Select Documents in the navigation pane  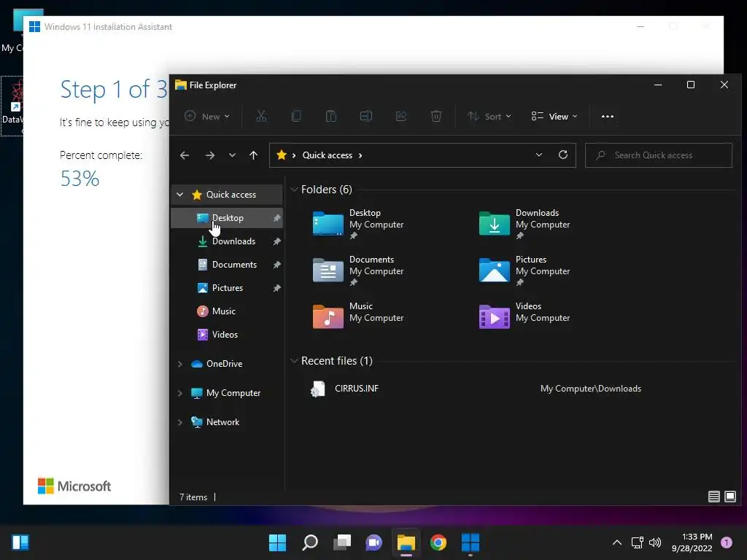227,264
